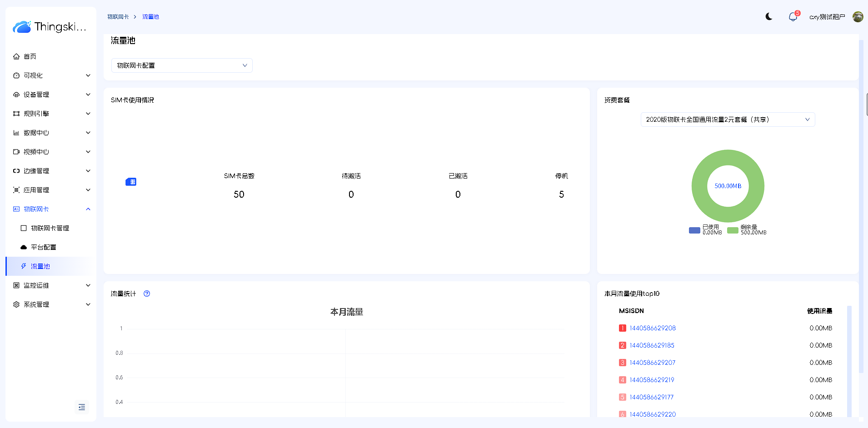
Task: Collapse the sidebar with the fold icon
Action: click(x=82, y=407)
